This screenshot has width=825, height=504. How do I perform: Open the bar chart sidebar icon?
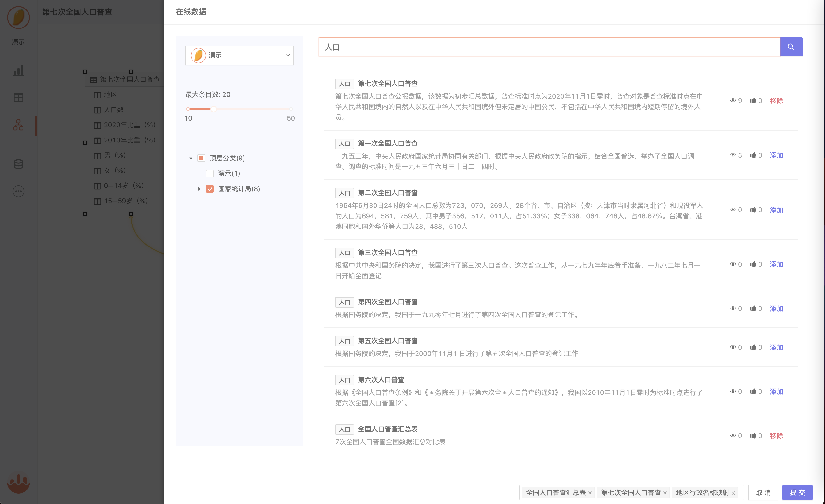pyautogui.click(x=19, y=71)
